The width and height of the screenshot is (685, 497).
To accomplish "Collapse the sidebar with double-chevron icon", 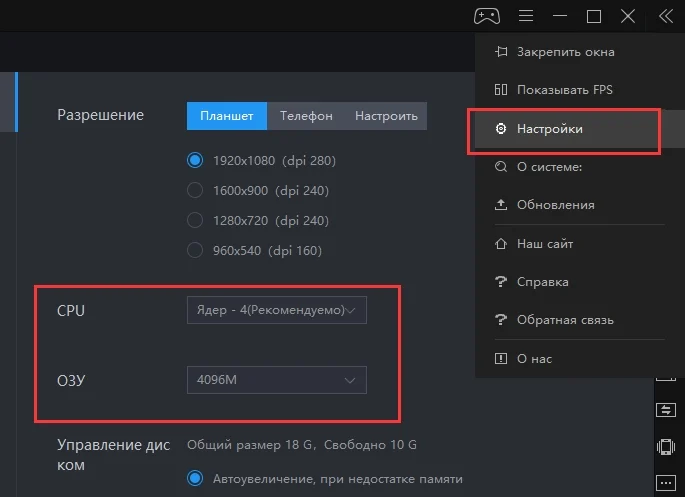I will pos(666,16).
